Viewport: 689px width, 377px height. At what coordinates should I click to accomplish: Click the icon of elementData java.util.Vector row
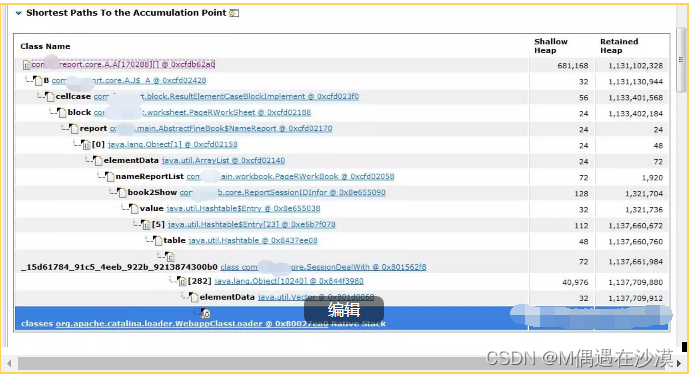[194, 298]
